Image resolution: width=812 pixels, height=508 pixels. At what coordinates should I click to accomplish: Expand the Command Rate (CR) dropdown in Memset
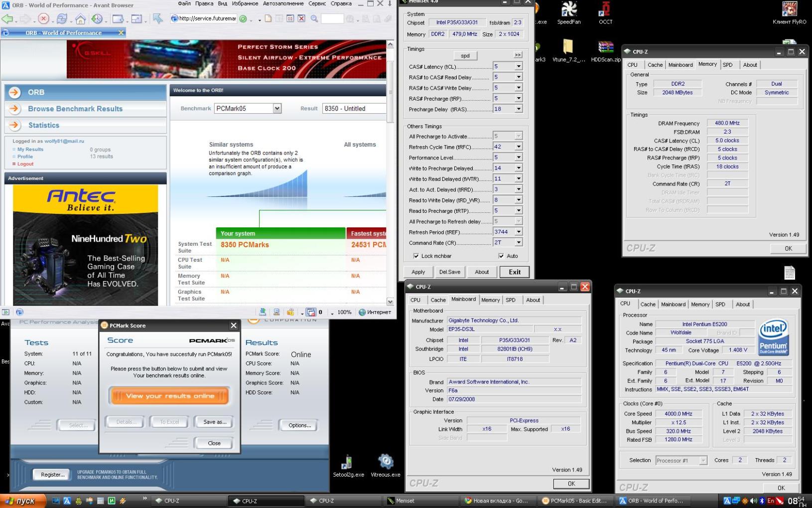coord(518,243)
